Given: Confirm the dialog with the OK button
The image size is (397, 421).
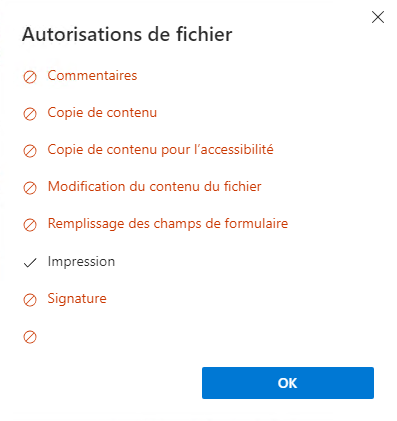Looking at the screenshot, I should click(x=288, y=383).
